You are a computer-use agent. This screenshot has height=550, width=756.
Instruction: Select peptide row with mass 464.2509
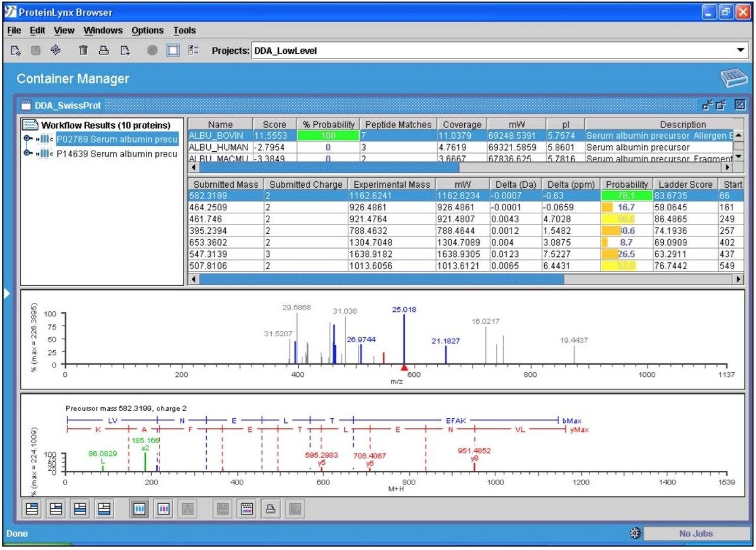point(465,207)
